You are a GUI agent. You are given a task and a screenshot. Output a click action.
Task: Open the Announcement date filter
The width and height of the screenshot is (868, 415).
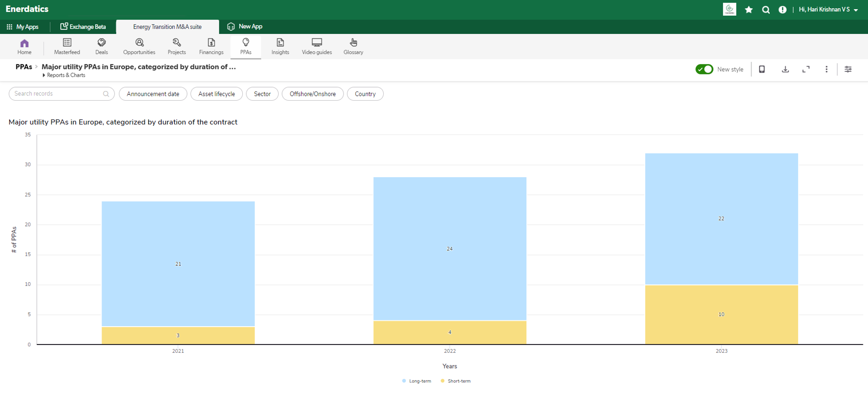point(153,94)
